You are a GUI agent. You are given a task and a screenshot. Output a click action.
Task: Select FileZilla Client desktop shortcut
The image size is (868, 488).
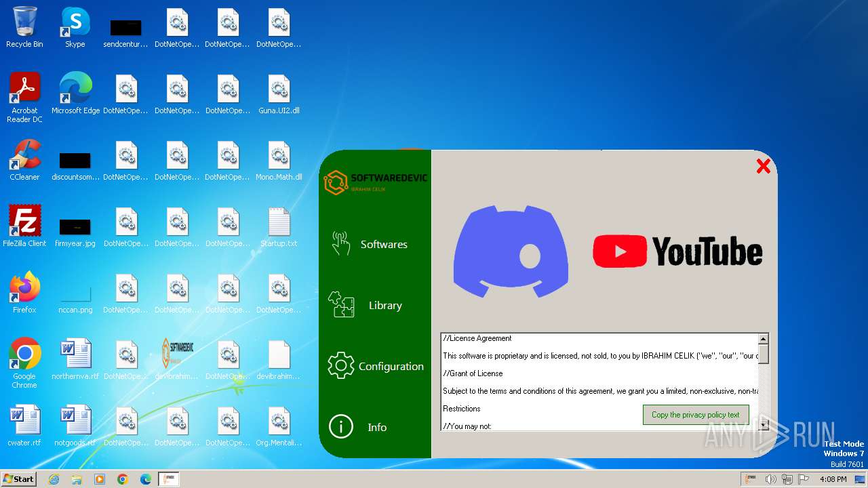24,227
